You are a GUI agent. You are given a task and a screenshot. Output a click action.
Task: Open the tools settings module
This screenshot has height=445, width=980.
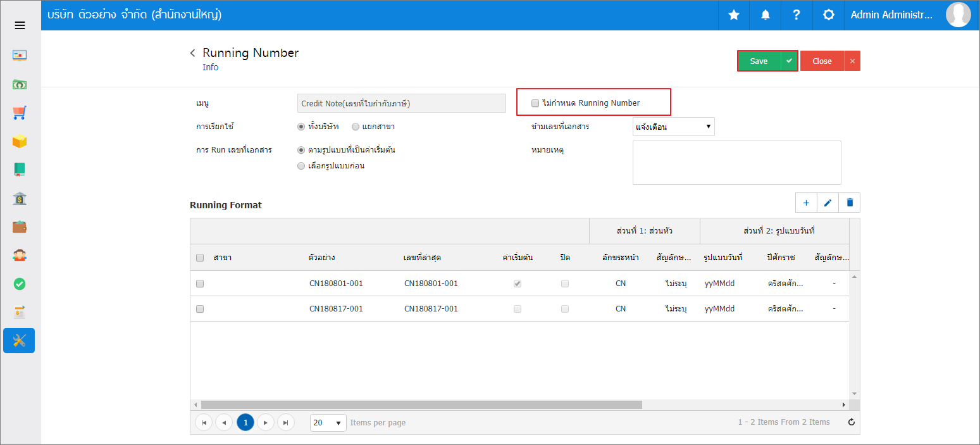coord(19,341)
